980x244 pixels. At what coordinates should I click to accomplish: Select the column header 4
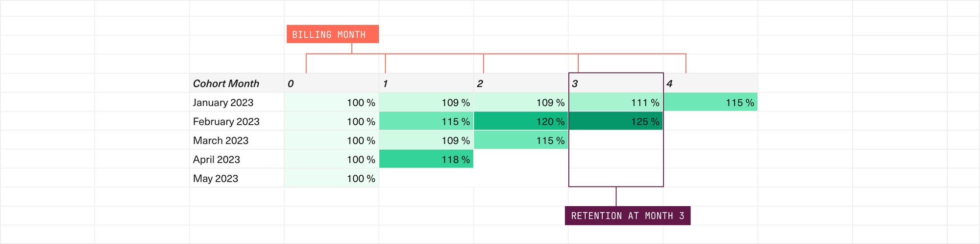710,83
